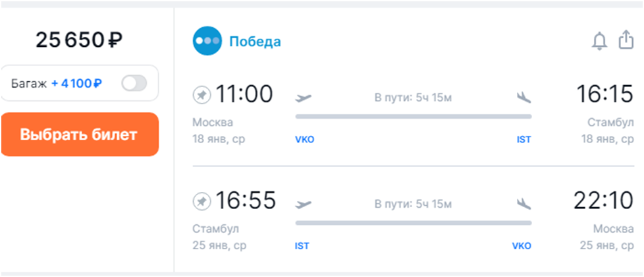Pin the 11:00 outbound departure
The image size is (644, 277).
201,96
